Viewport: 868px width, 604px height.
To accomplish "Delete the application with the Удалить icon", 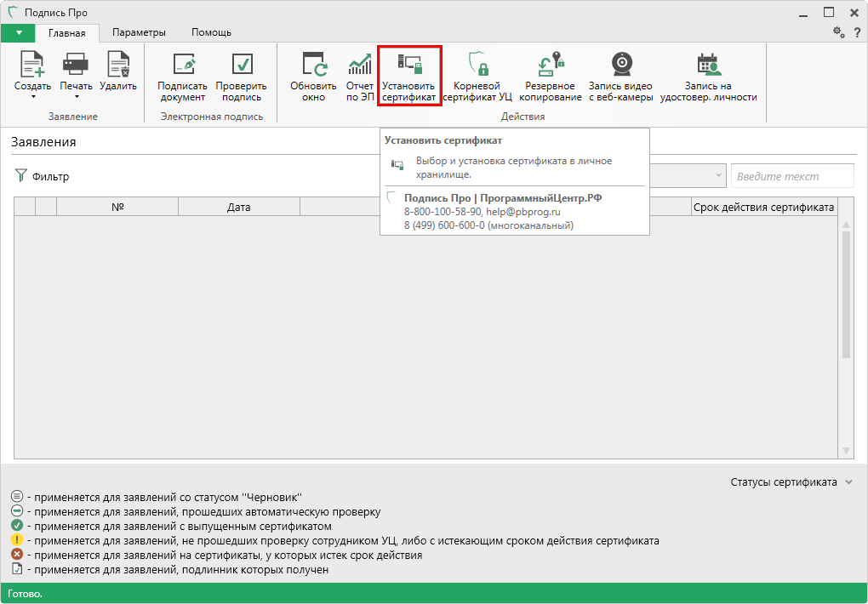I will click(x=117, y=66).
